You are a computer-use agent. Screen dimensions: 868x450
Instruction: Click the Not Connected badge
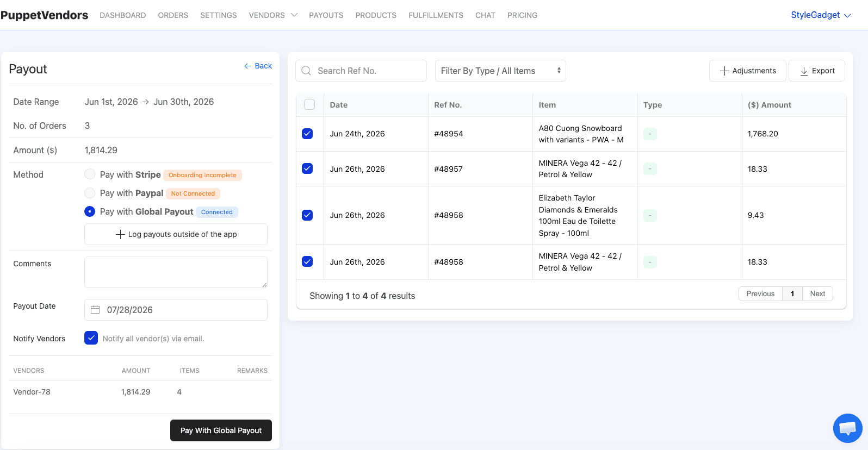point(193,193)
